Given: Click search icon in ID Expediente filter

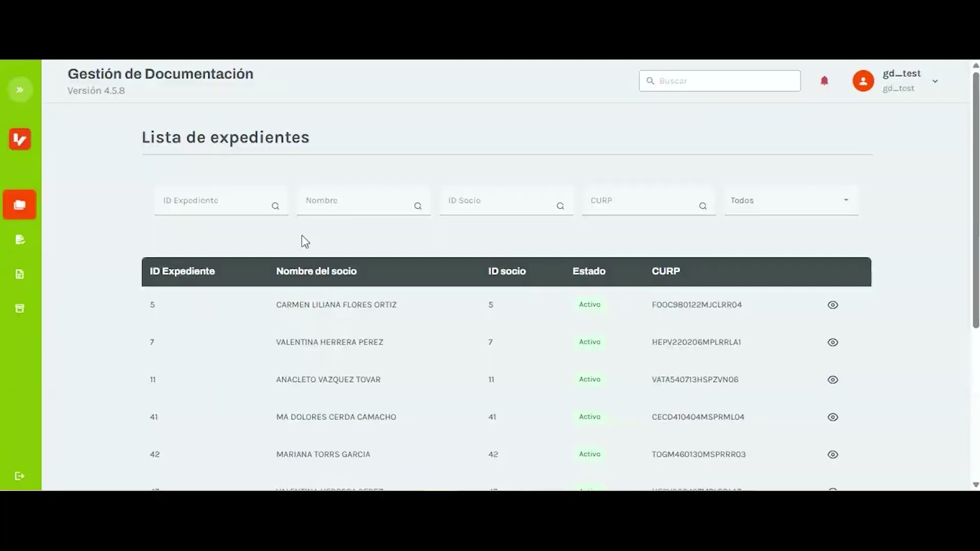Looking at the screenshot, I should (x=276, y=206).
